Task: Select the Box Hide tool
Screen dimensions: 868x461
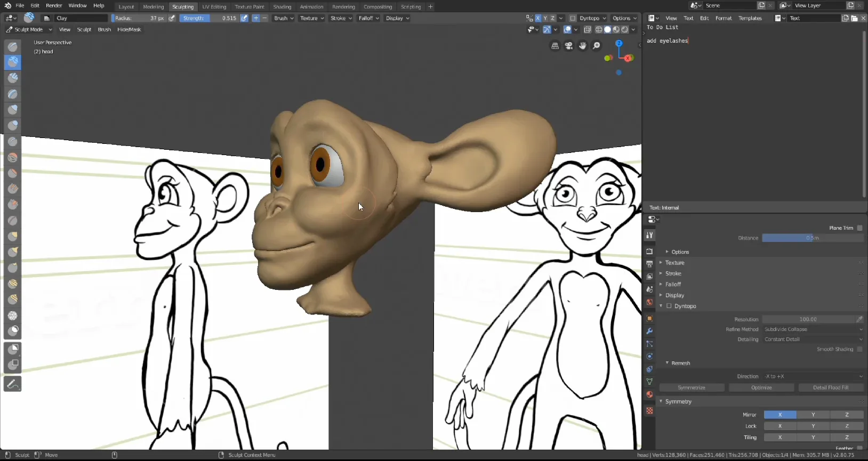Action: 13,365
